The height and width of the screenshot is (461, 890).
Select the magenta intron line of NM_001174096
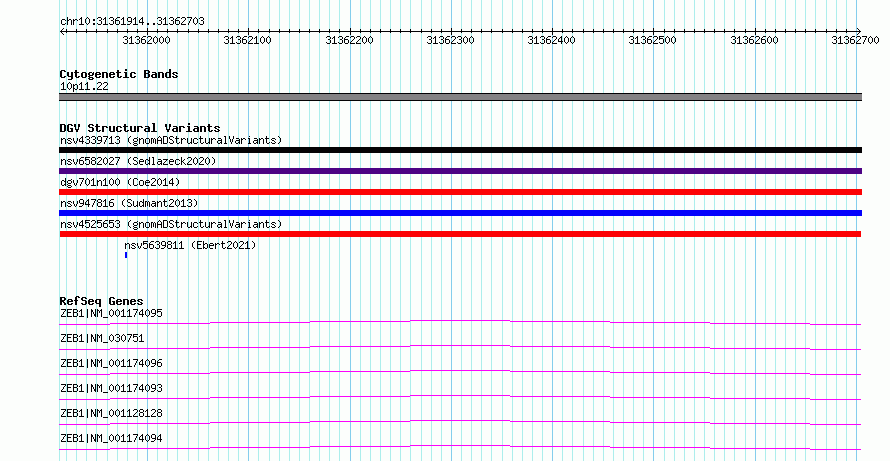point(460,371)
